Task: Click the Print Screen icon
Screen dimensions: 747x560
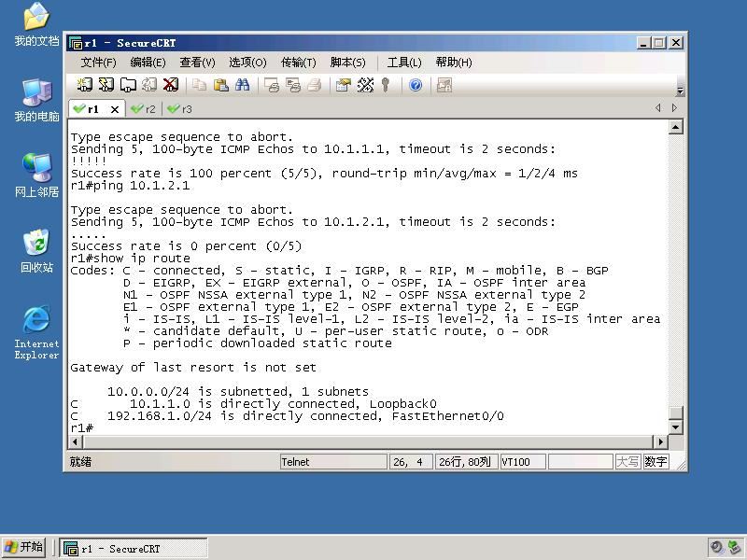Action: tap(272, 85)
